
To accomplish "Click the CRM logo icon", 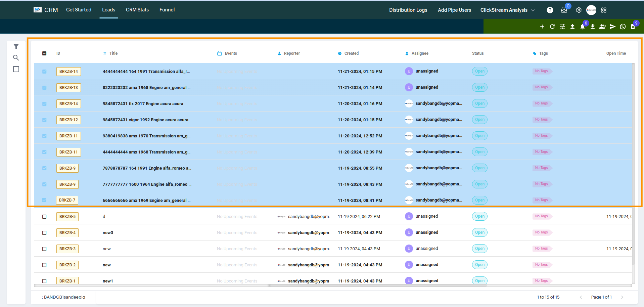I will 38,10.
